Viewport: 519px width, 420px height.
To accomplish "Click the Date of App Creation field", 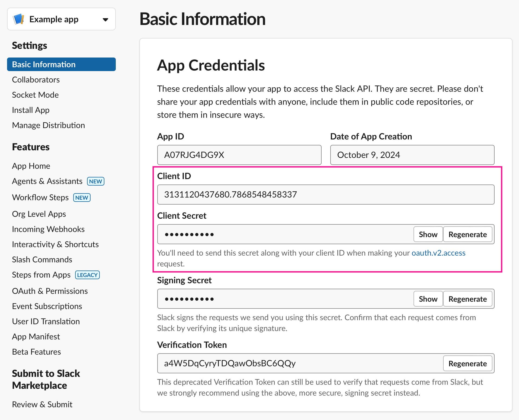I will pyautogui.click(x=412, y=155).
